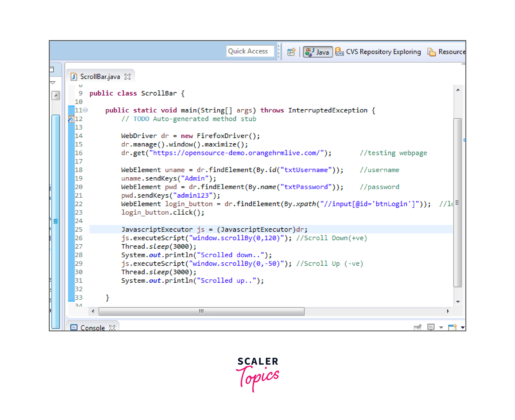Image resolution: width=515 pixels, height=420 pixels.
Task: Collapse the main method fold marker
Action: 85,110
